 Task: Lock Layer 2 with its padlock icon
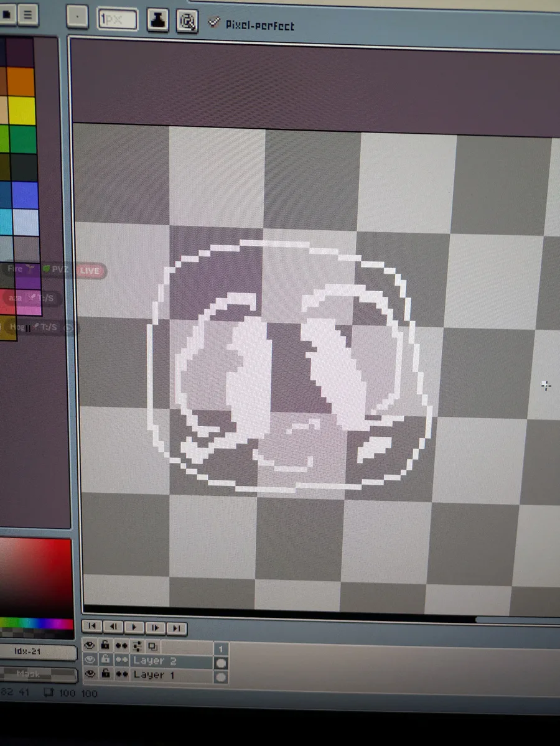(x=106, y=660)
